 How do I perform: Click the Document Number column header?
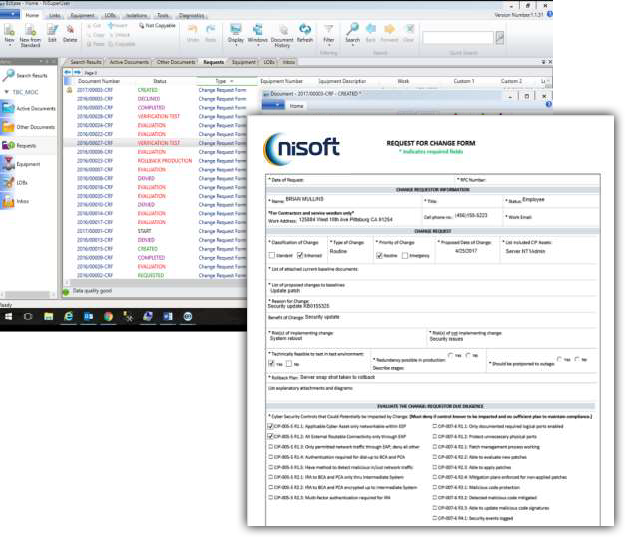click(x=99, y=81)
